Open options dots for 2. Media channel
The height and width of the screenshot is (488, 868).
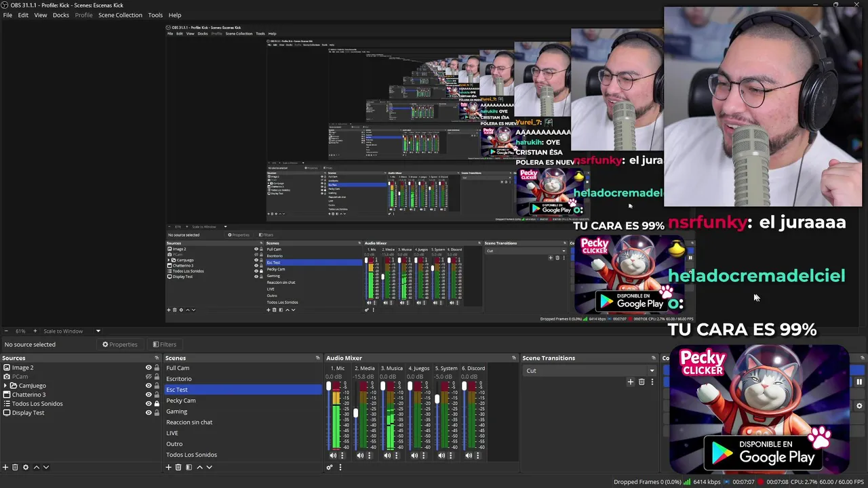[x=369, y=455]
